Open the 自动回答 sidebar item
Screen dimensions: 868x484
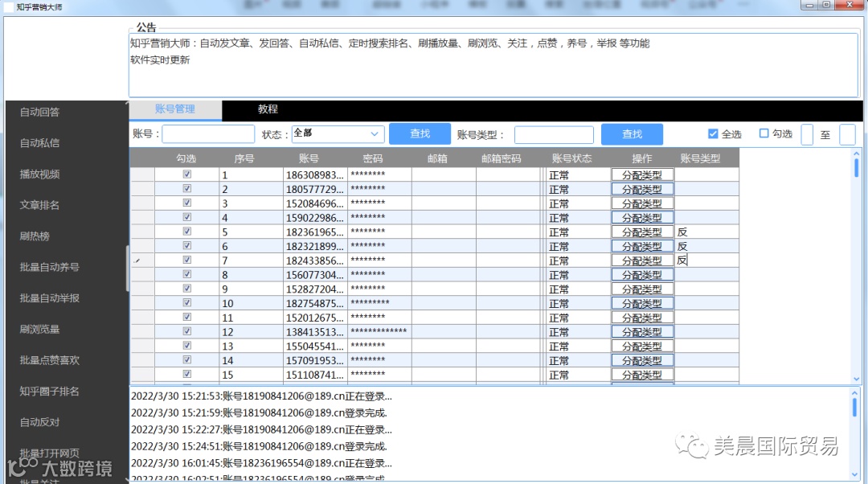[40, 112]
